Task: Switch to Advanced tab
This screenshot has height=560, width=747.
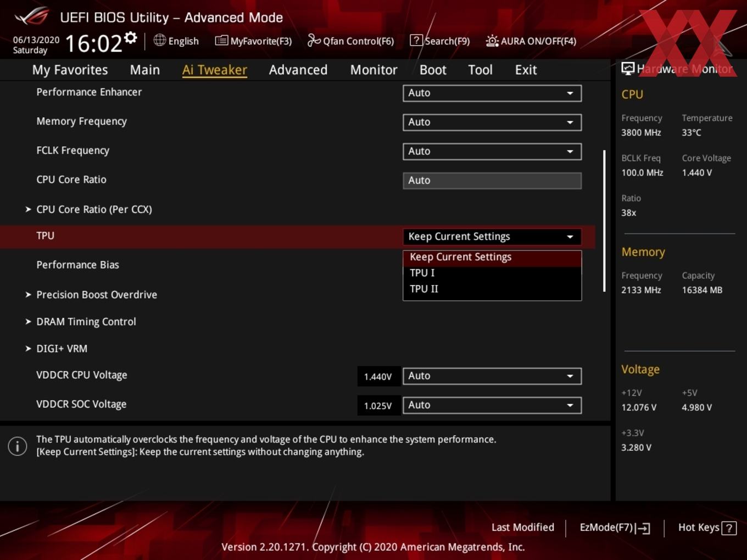Action: pyautogui.click(x=298, y=70)
